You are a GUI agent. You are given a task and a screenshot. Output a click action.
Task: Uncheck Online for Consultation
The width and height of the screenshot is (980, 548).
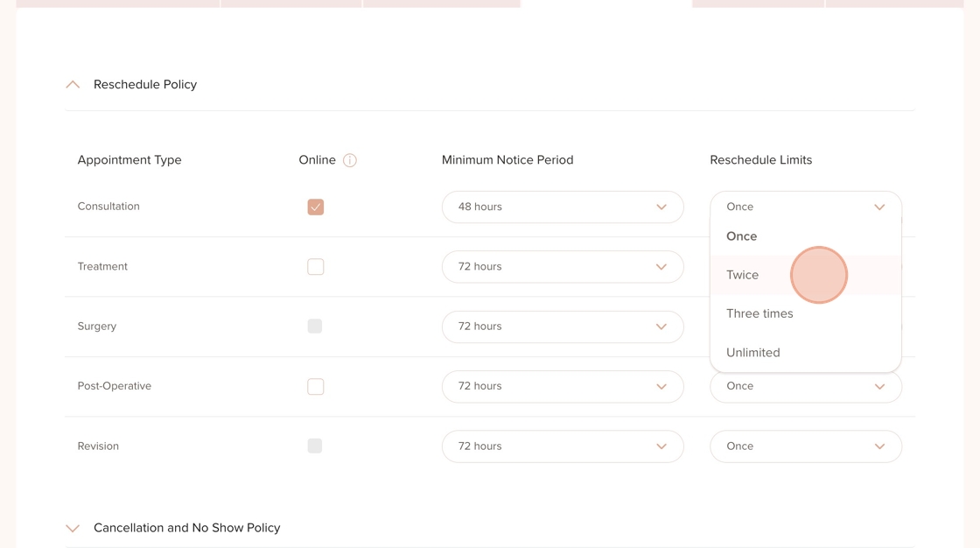[316, 207]
